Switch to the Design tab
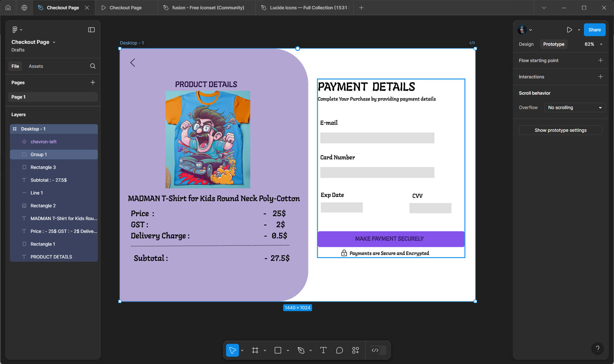Image resolution: width=614 pixels, height=364 pixels. (x=526, y=44)
